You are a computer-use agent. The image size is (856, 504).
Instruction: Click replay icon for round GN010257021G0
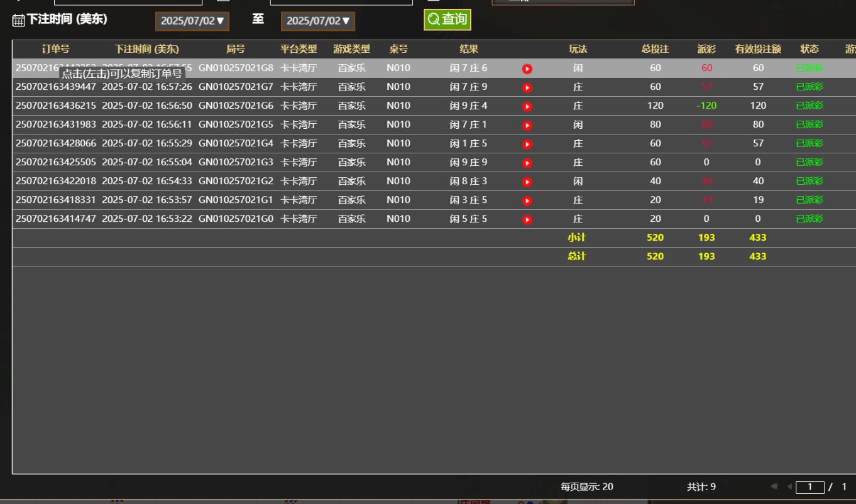tap(527, 219)
